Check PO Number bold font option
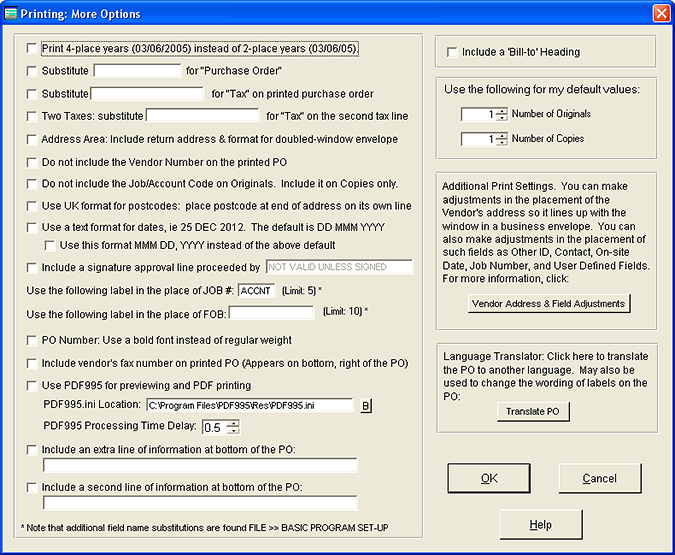Image resolution: width=675 pixels, height=555 pixels. [33, 342]
